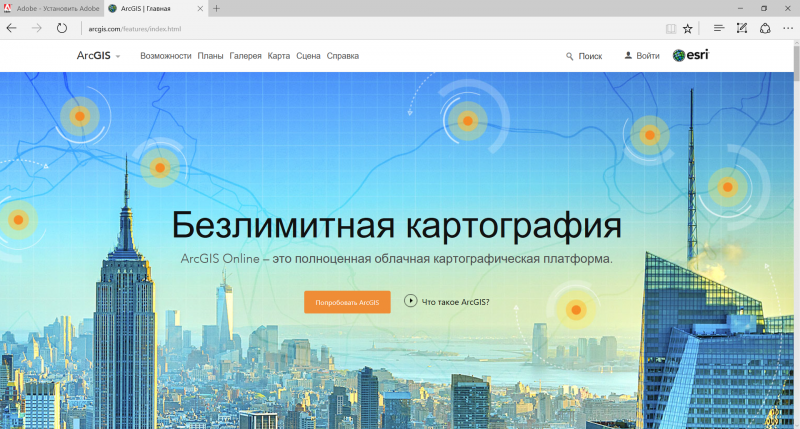Add page to favorites star icon

point(687,28)
